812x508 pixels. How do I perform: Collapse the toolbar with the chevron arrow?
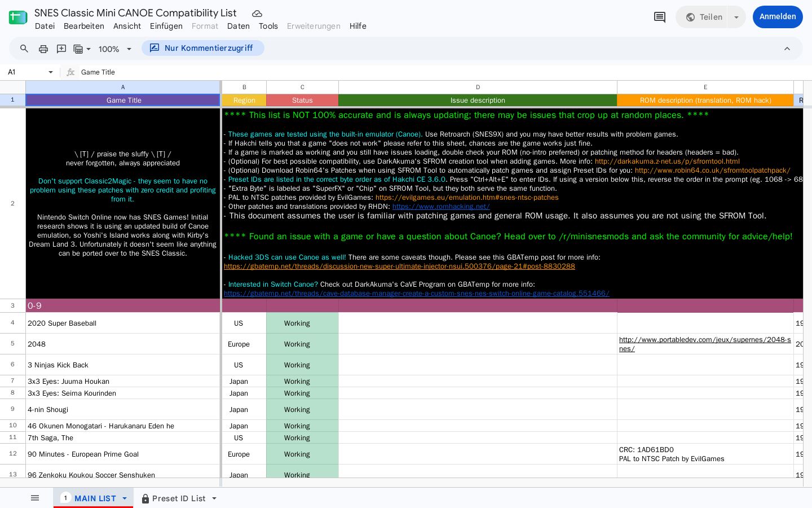(787, 49)
